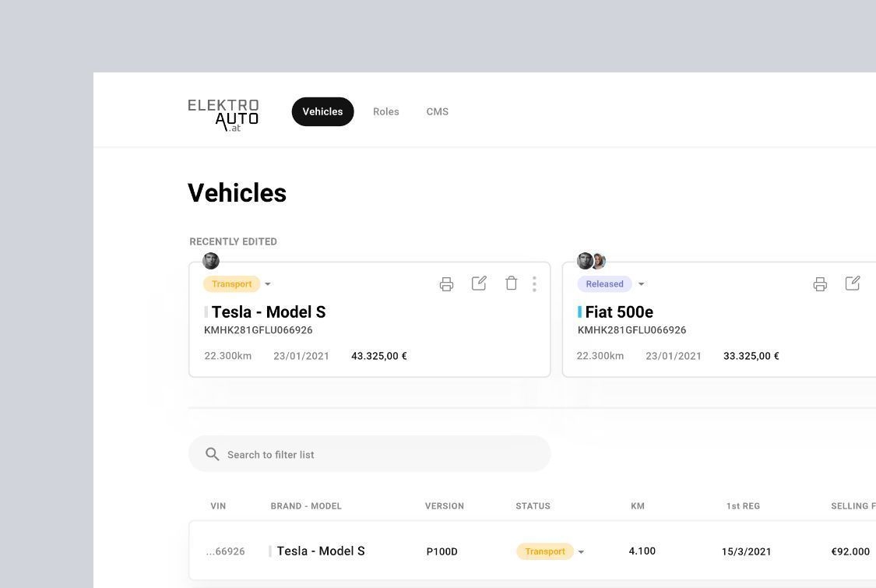Click the Vehicles page heading
The height and width of the screenshot is (588, 876).
point(237,193)
